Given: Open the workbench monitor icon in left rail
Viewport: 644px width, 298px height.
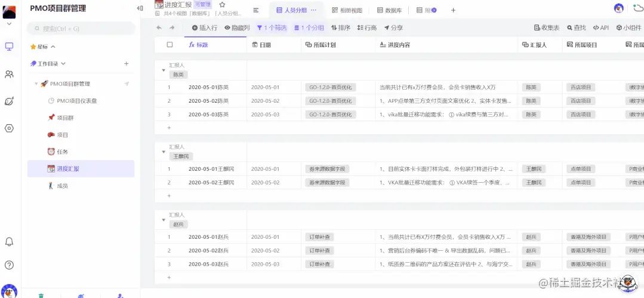Looking at the screenshot, I should [9, 47].
